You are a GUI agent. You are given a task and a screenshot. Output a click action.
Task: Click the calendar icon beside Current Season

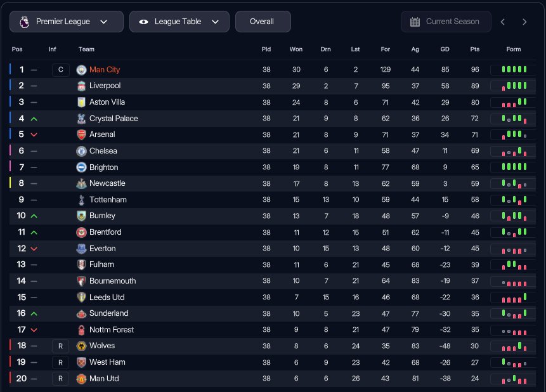(415, 22)
